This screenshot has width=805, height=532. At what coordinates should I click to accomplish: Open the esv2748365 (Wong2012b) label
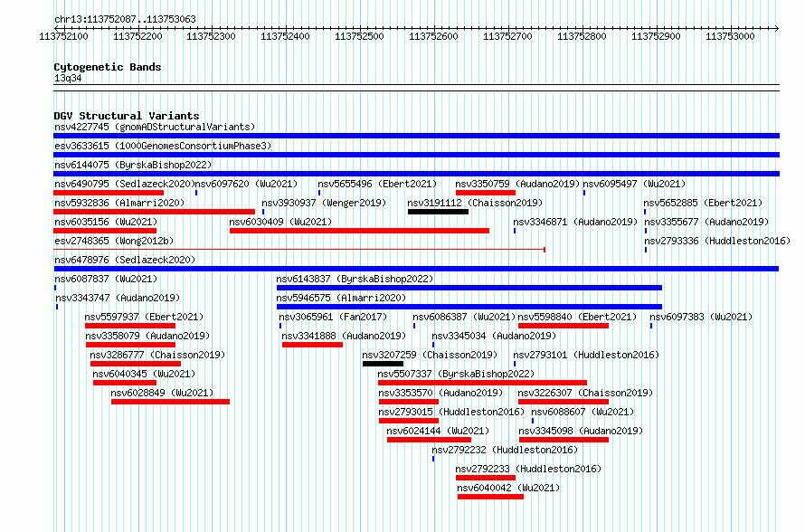[114, 241]
